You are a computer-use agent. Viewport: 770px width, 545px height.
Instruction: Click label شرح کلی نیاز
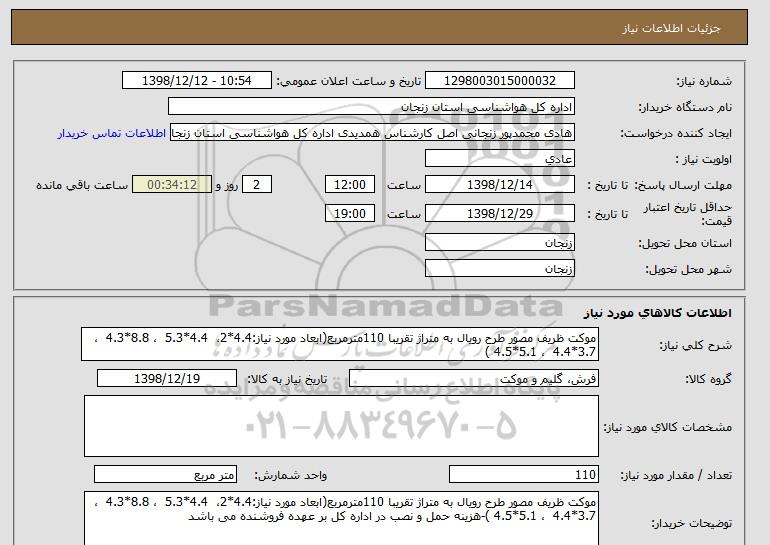pos(695,345)
